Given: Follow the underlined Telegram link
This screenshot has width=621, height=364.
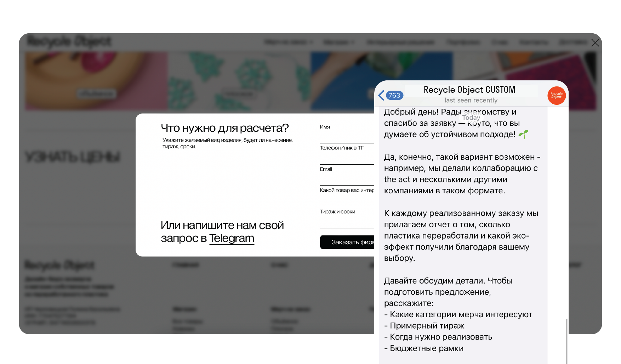Looking at the screenshot, I should coord(232,238).
